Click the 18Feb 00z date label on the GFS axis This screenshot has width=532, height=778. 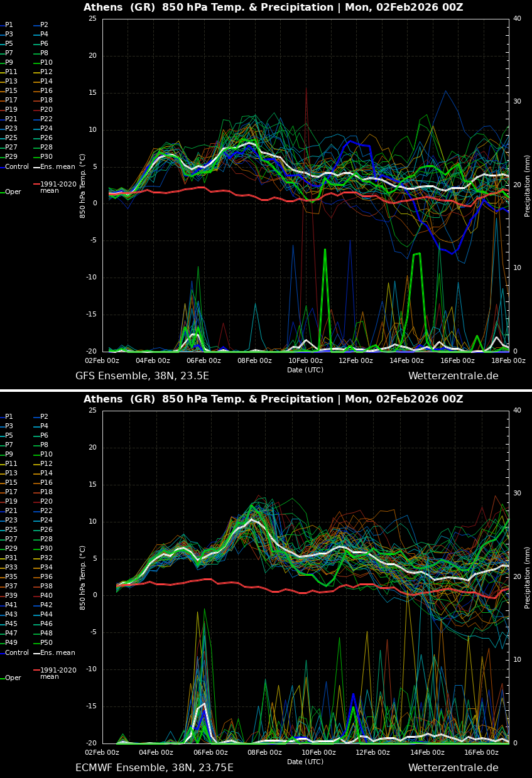pyautogui.click(x=508, y=361)
